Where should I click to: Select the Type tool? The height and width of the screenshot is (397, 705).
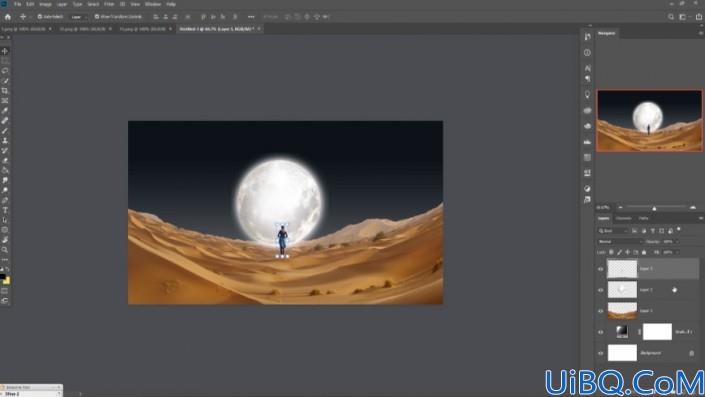click(x=5, y=210)
